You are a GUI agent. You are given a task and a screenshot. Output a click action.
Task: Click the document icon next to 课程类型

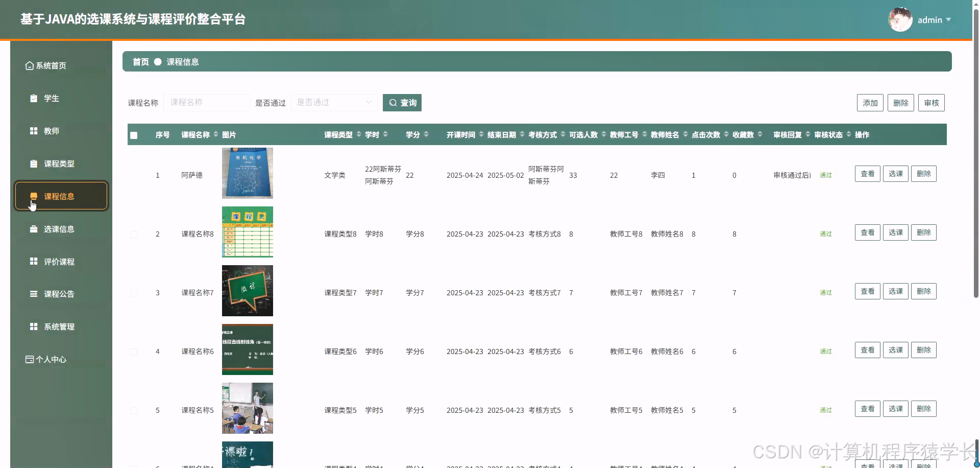(x=34, y=163)
